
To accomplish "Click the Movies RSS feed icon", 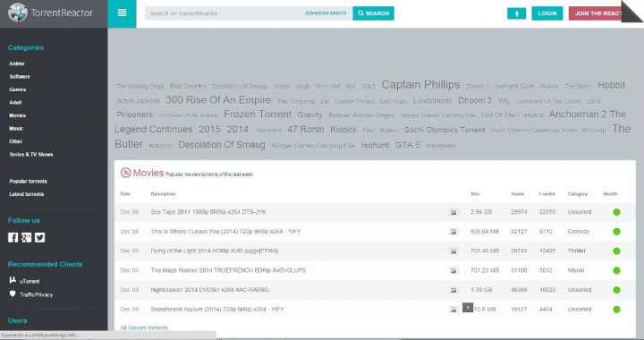I will [x=125, y=173].
